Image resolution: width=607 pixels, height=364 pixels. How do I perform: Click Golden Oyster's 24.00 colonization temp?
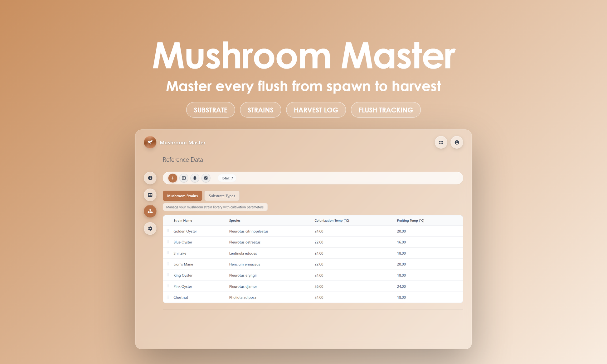click(x=319, y=231)
